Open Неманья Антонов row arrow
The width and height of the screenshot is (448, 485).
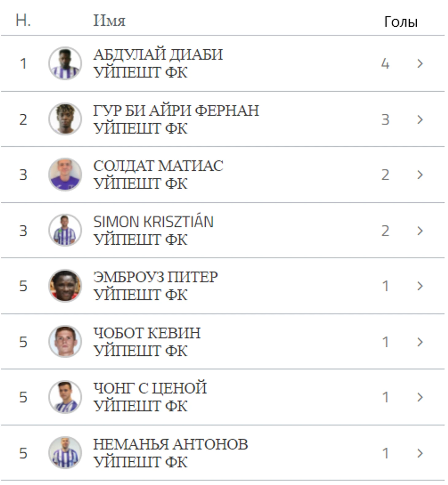point(420,453)
